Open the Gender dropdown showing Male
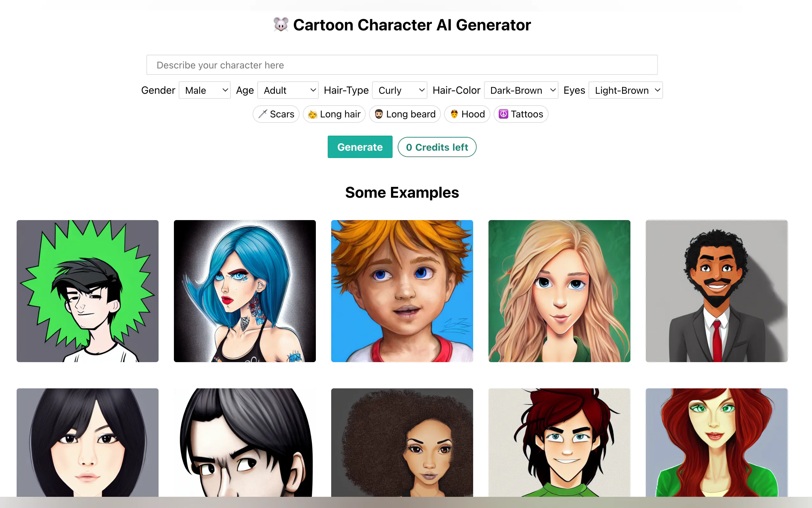The image size is (812, 508). point(204,90)
